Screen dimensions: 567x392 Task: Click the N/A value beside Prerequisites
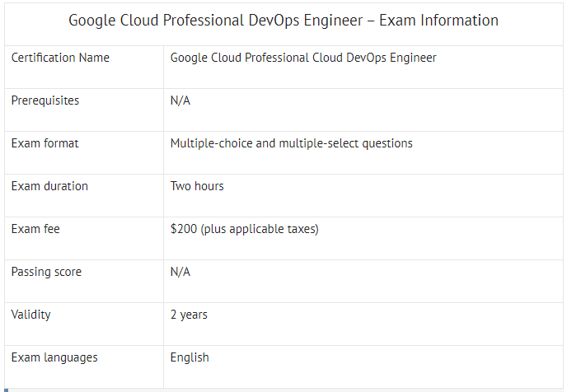pyautogui.click(x=180, y=100)
